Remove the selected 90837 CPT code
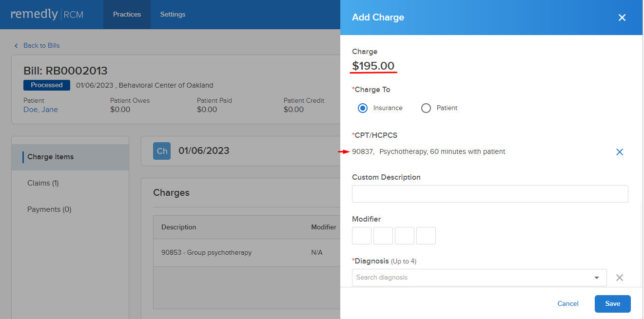Viewport: 644px width, 319px height. coord(620,152)
